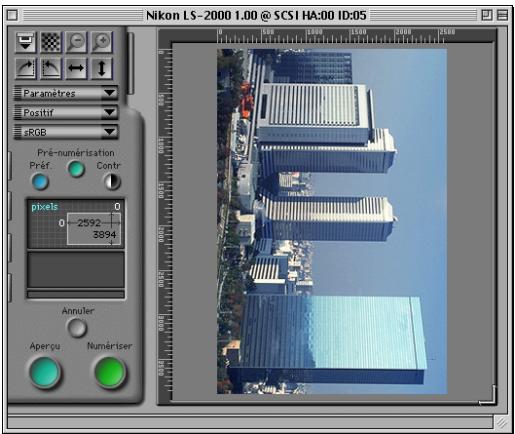This screenshot has width=515, height=434.
Task: Click the window collapse (windowshade) icon
Action: point(502,15)
